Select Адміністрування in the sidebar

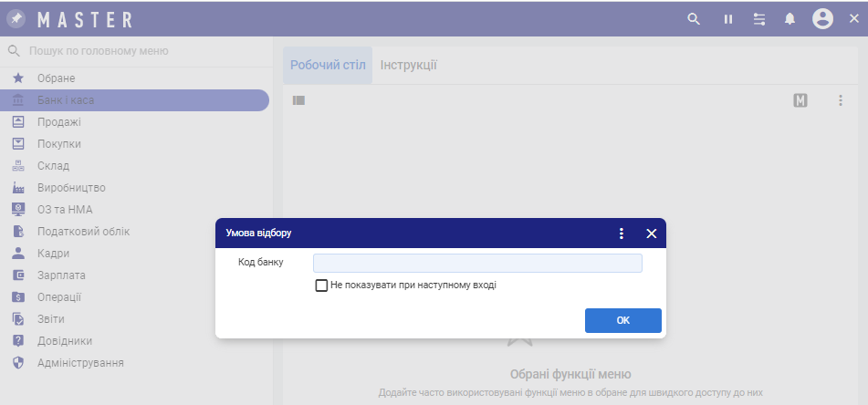click(80, 363)
